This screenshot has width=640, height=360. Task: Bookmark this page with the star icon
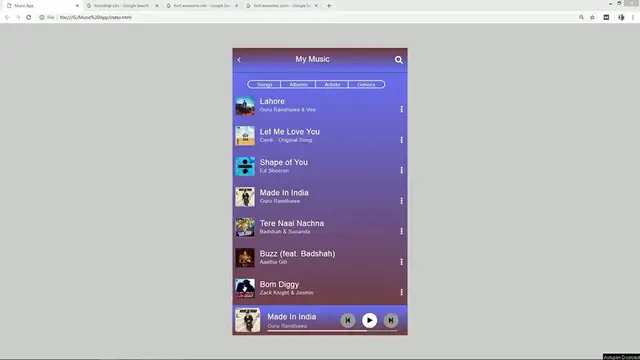click(592, 18)
